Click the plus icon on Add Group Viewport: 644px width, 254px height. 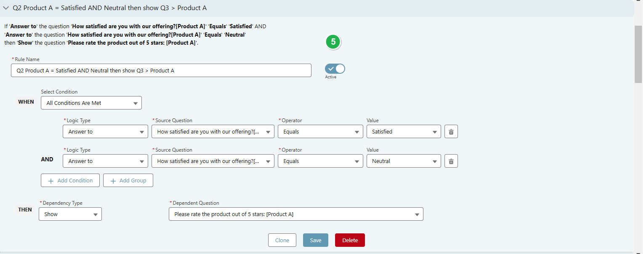112,180
